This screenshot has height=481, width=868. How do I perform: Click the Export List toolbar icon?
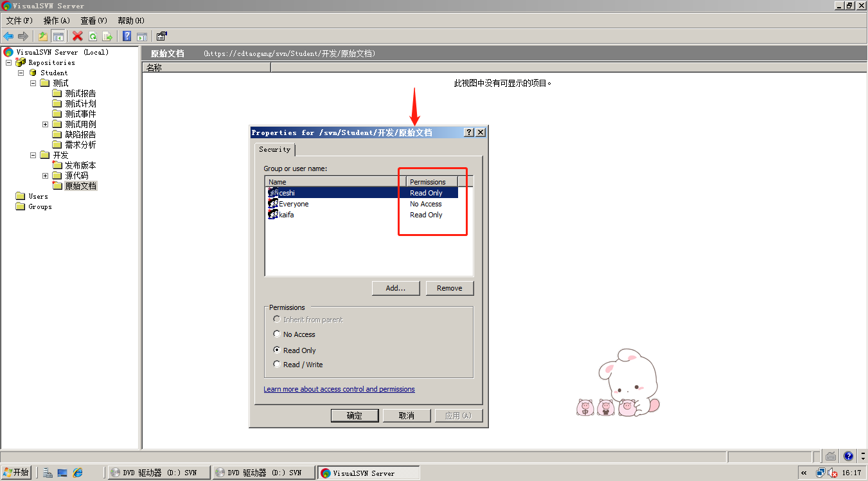tap(107, 36)
